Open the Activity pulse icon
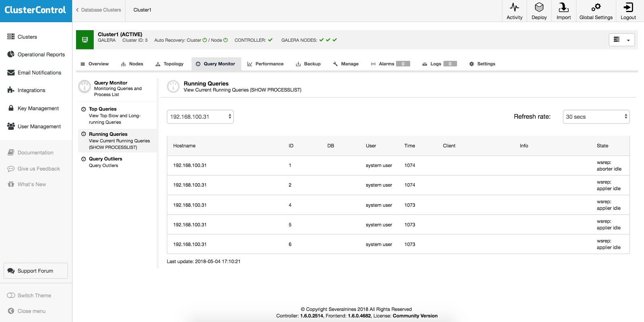The width and height of the screenshot is (644, 322). click(514, 7)
